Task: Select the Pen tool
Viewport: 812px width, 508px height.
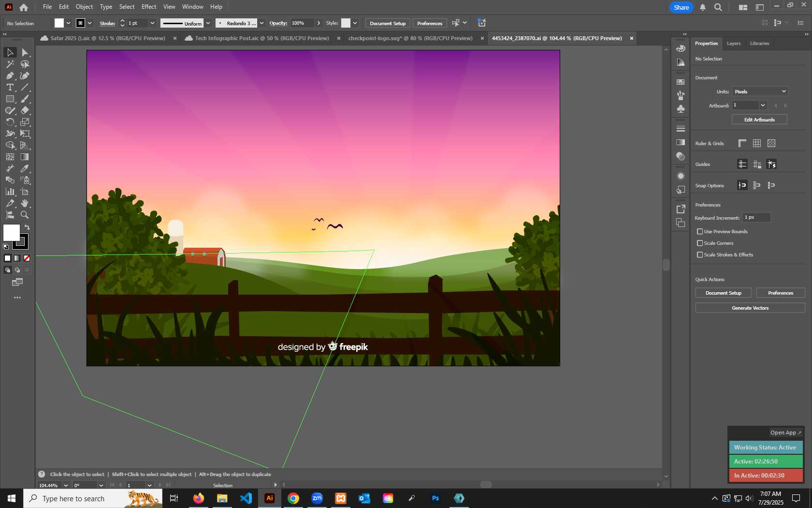Action: click(10, 75)
